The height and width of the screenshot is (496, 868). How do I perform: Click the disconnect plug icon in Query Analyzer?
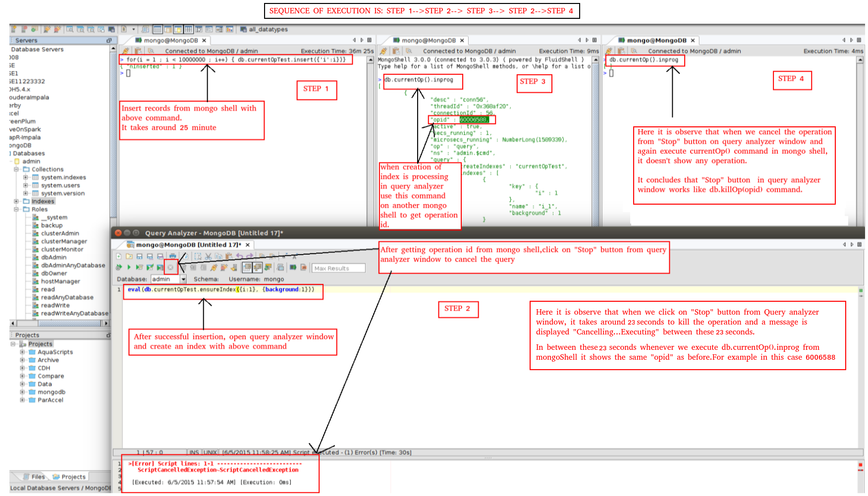coord(223,267)
